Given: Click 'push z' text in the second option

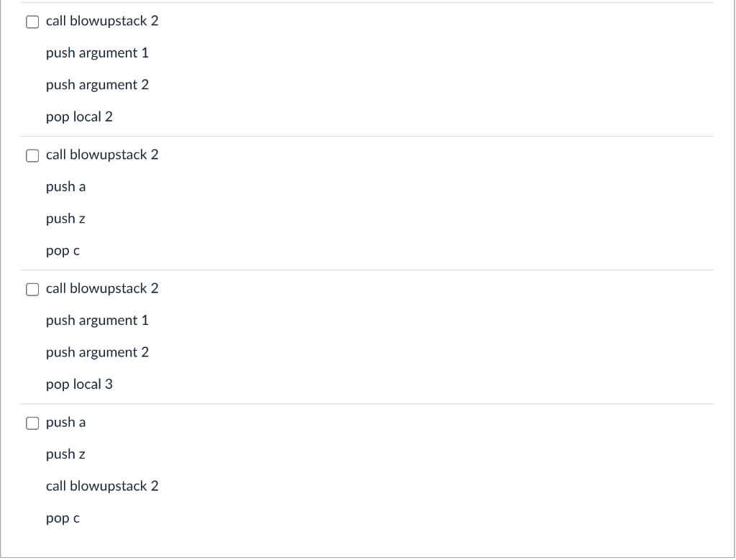Looking at the screenshot, I should click(x=65, y=219).
